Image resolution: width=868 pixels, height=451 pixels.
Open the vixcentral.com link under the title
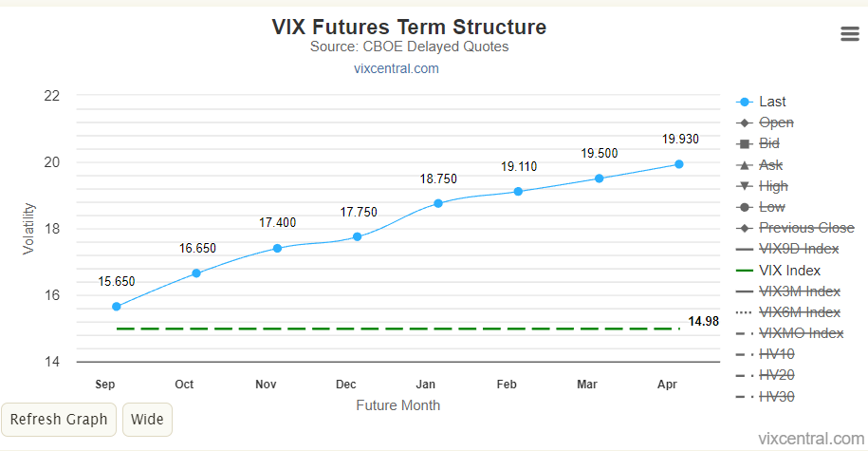[x=397, y=68]
